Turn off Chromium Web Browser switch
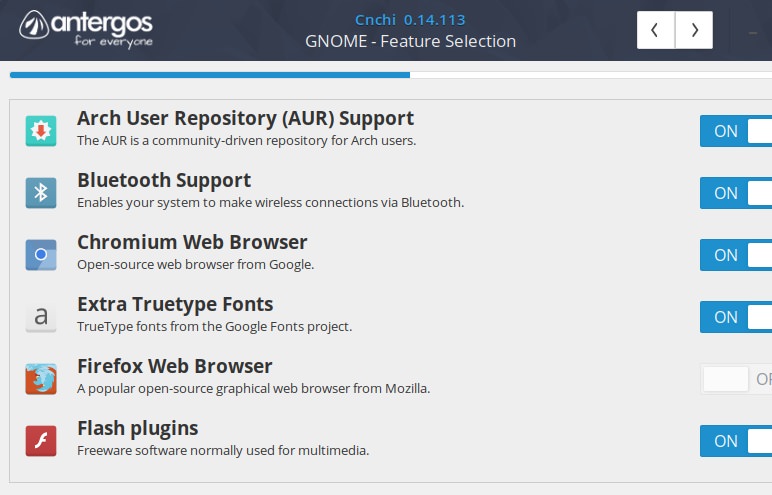This screenshot has height=495, width=772. pyautogui.click(x=736, y=255)
